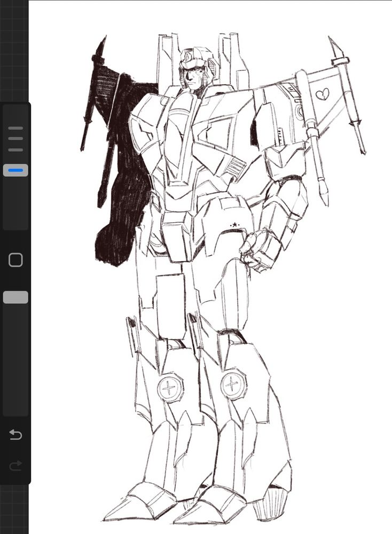Screen dimensions: 392x534
Task: Click the broken heart drawn on the wing
Action: click(322, 95)
